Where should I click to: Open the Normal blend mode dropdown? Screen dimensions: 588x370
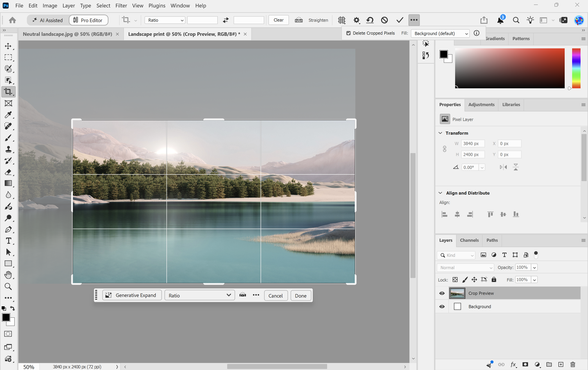tap(465, 268)
